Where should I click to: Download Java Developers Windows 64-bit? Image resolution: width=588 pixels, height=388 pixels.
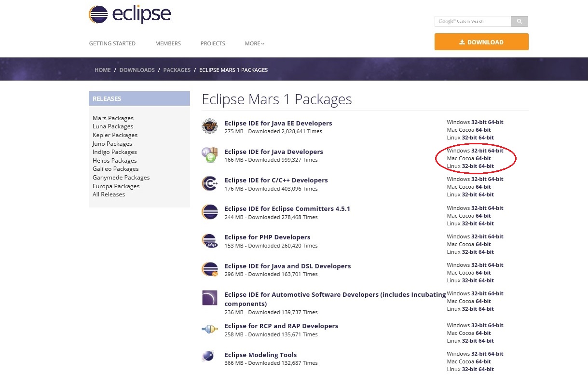pos(495,151)
